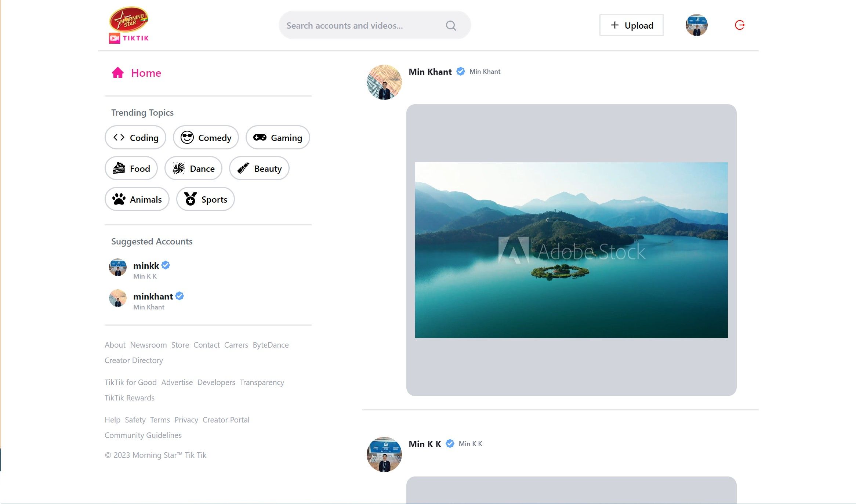Click the Community Guidelines footer link

pyautogui.click(x=143, y=435)
